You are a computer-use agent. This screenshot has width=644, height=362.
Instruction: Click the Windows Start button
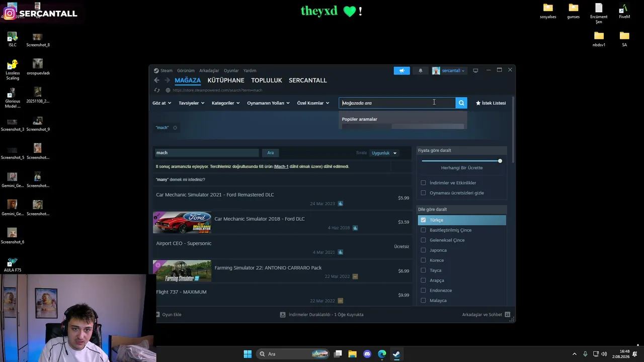pyautogui.click(x=248, y=354)
